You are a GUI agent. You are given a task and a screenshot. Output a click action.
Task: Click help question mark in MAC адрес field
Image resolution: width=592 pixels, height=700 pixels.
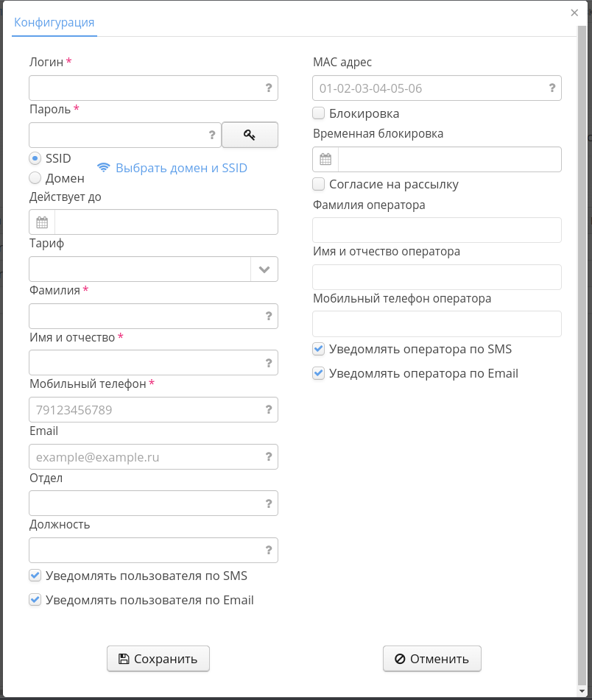tap(552, 88)
